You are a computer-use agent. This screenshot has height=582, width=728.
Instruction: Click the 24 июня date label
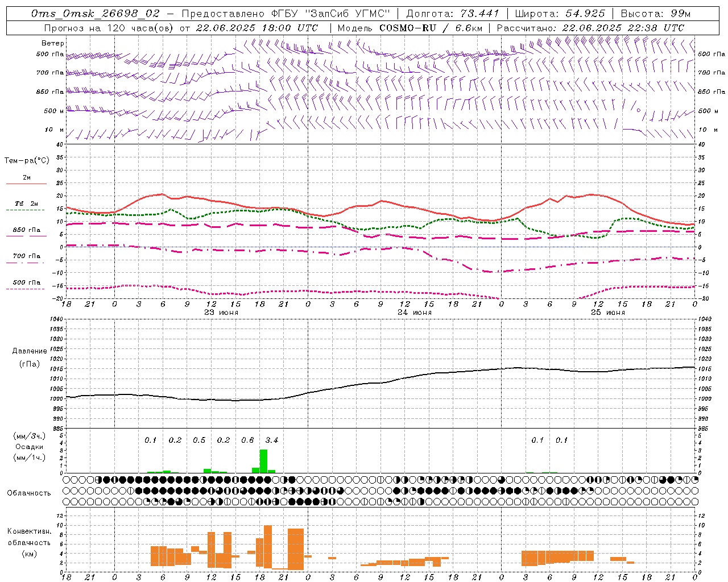tap(415, 313)
